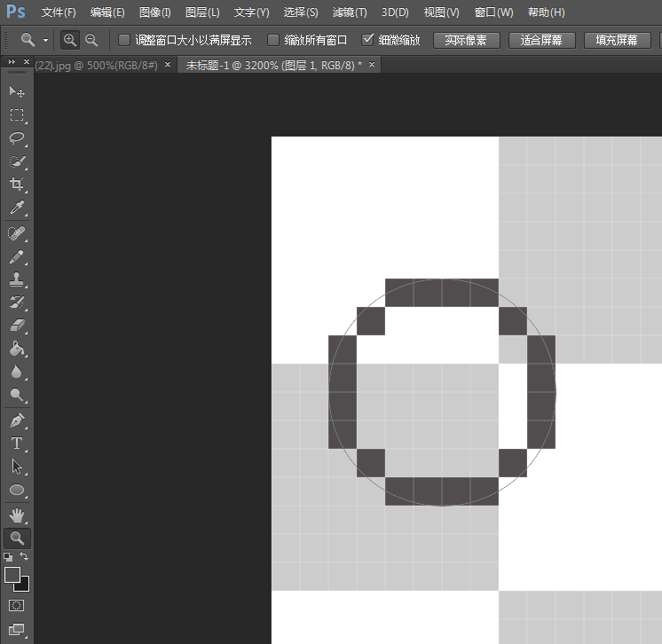This screenshot has height=644, width=662.
Task: Select the Move tool
Action: [17, 91]
